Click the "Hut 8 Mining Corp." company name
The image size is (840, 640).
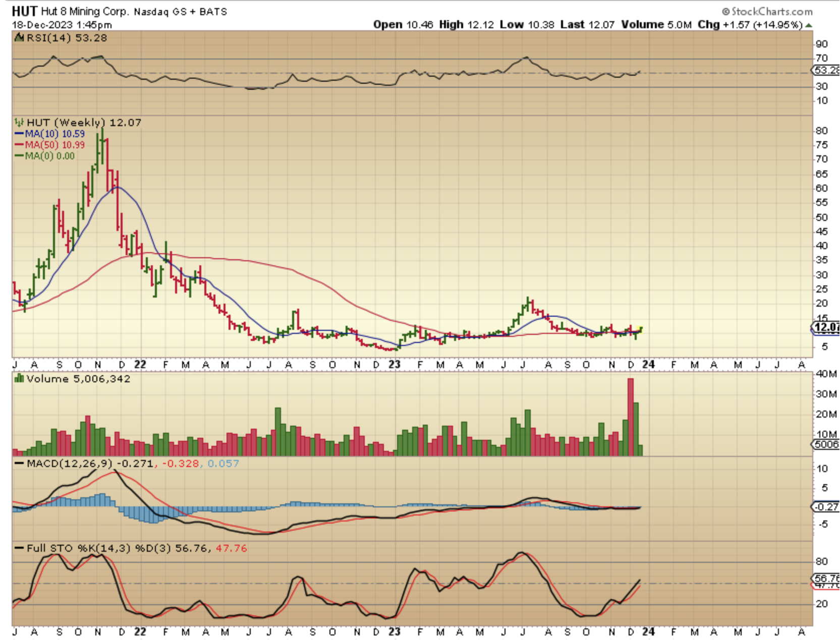[84, 11]
